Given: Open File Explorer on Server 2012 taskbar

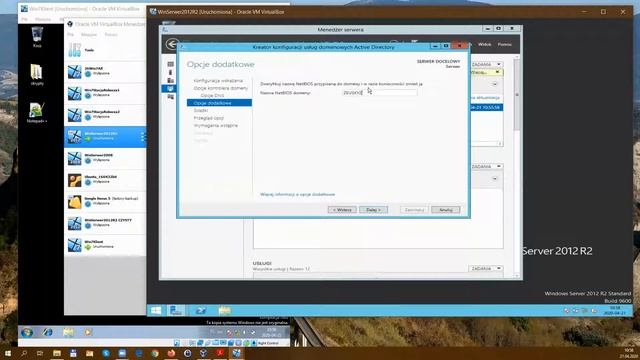Looking at the screenshot, I should 224,311.
